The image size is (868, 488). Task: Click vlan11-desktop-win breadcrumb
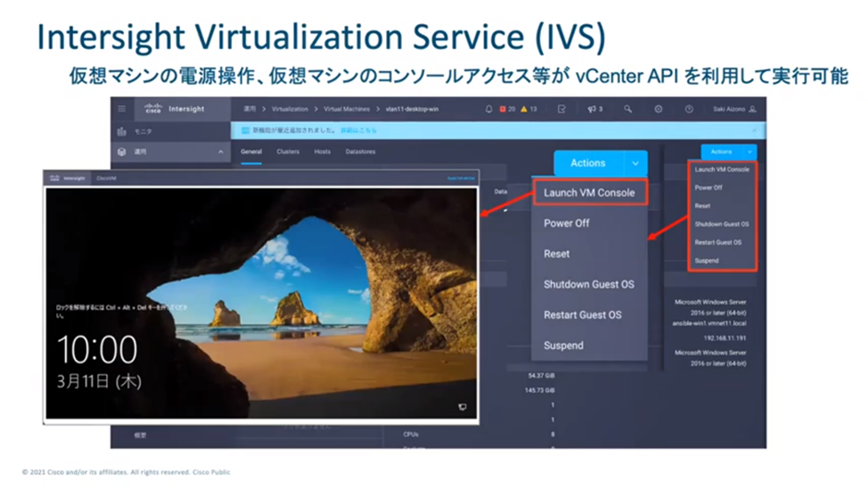[413, 109]
